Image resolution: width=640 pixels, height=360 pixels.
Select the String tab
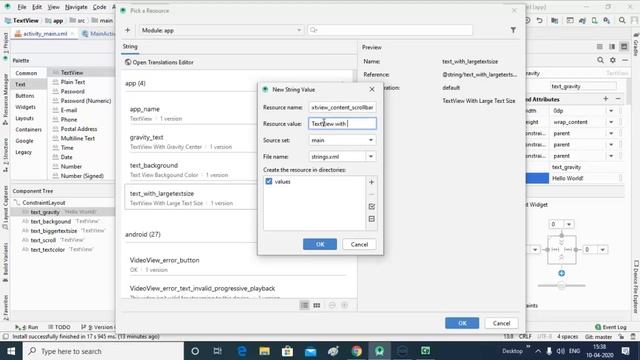[130, 47]
